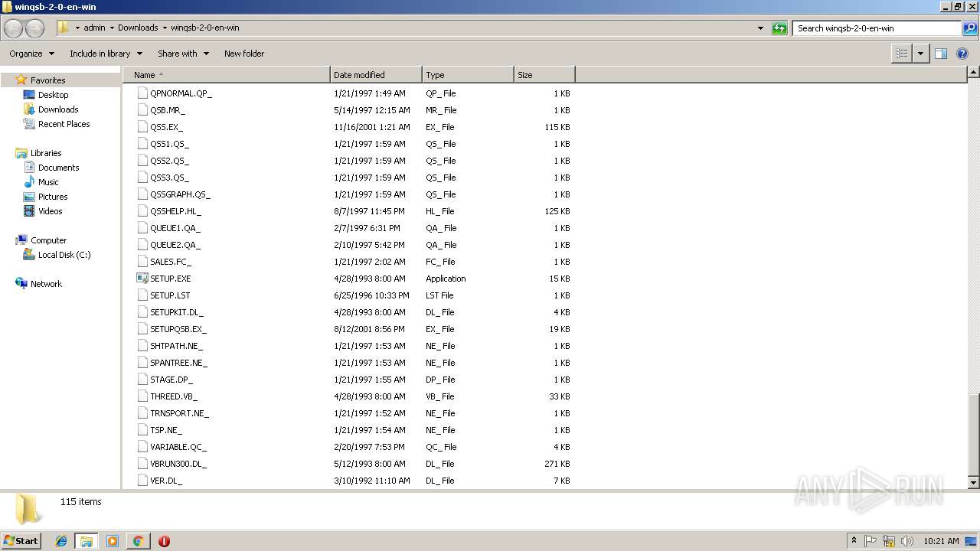Select file QUEUE1.QA_
Viewport: 980px width, 551px height.
[x=175, y=228]
